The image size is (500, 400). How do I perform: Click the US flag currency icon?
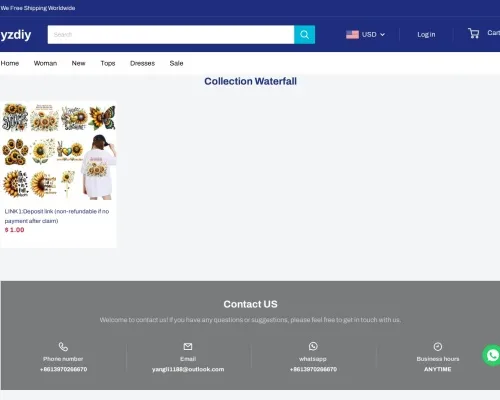click(352, 35)
